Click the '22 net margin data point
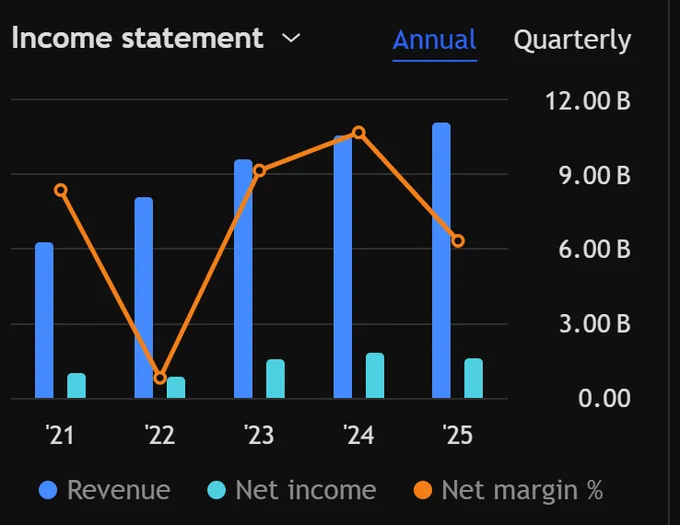Screen dimensions: 680x525 (160, 378)
